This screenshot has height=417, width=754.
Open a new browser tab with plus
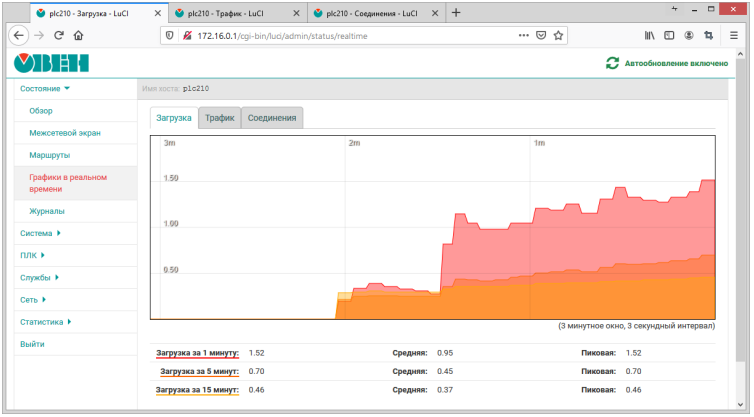click(456, 13)
